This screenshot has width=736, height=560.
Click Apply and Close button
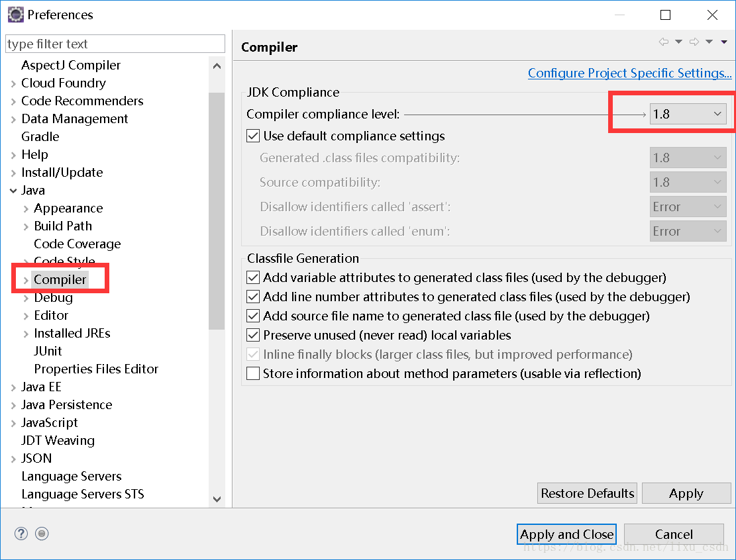(x=566, y=534)
